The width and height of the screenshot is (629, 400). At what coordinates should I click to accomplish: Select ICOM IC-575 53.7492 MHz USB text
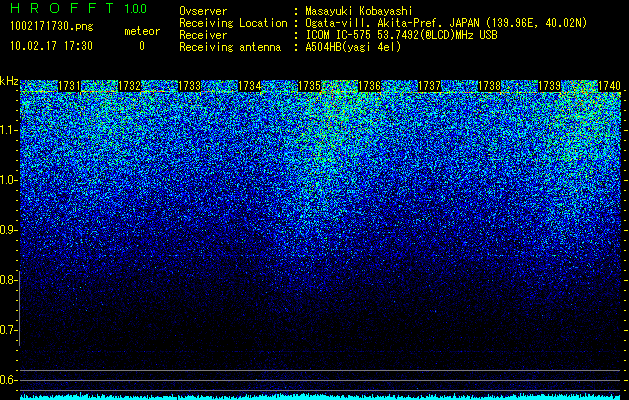[401, 35]
